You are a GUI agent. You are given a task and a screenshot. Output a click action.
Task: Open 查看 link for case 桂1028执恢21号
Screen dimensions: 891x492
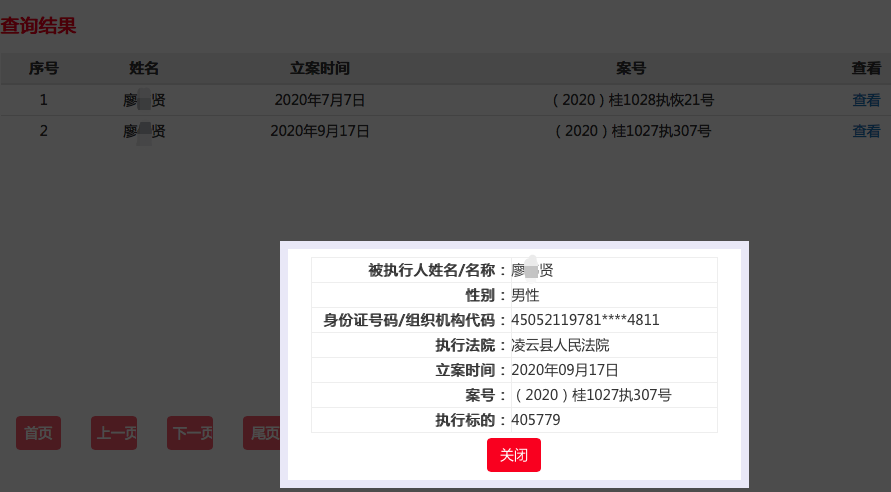[x=866, y=100]
